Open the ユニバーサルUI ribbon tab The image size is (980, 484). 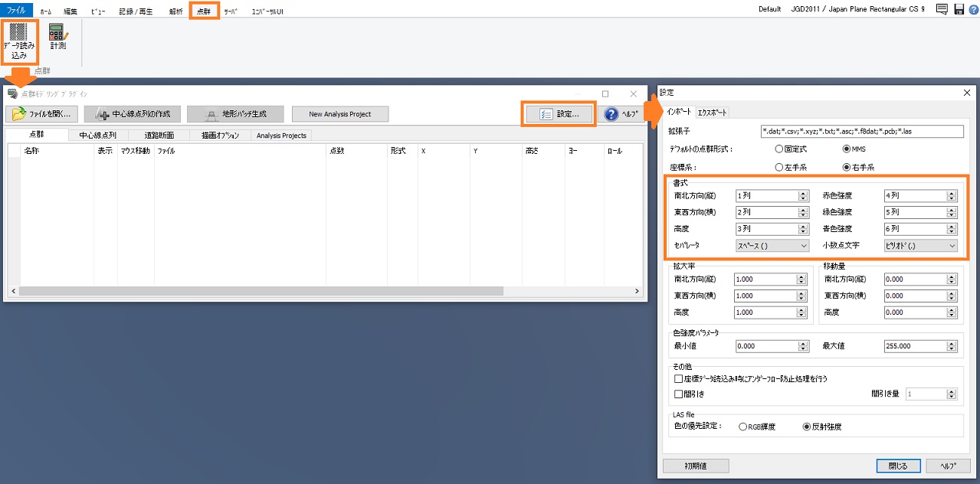pos(267,11)
